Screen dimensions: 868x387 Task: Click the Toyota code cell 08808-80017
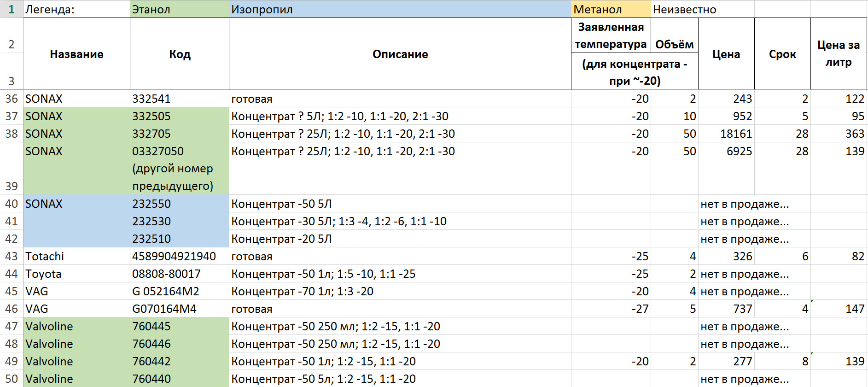click(x=179, y=274)
